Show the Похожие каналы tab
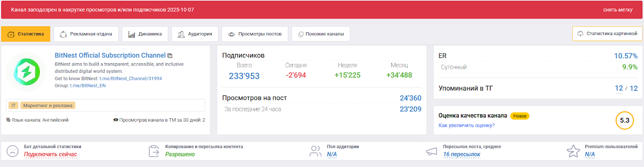Viewport: 644px width, 167px height. [x=321, y=34]
